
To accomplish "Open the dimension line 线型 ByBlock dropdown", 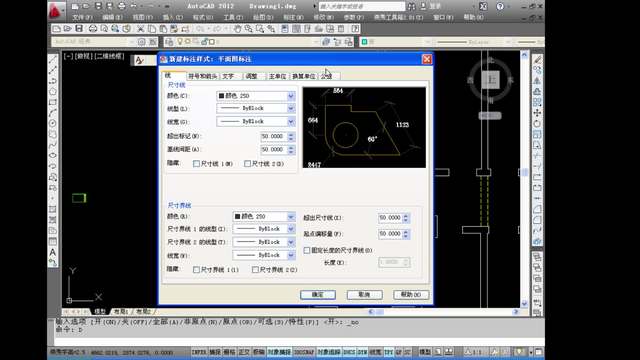I will [256, 108].
